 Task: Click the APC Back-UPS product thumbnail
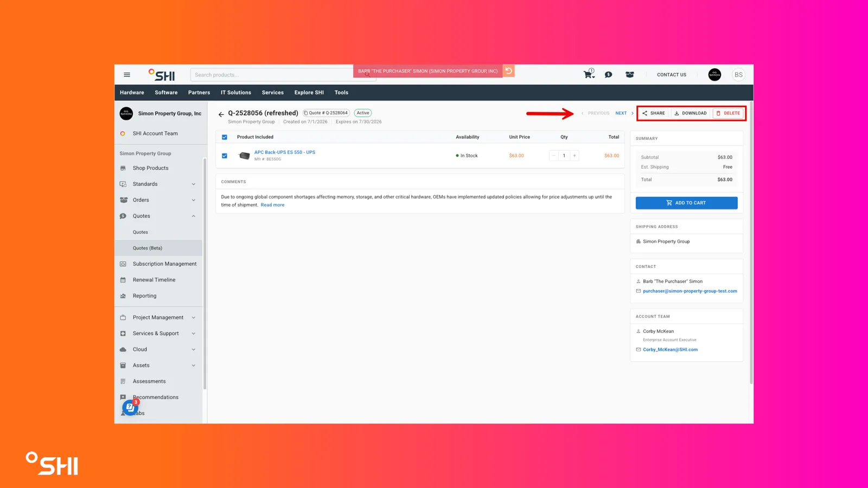244,156
